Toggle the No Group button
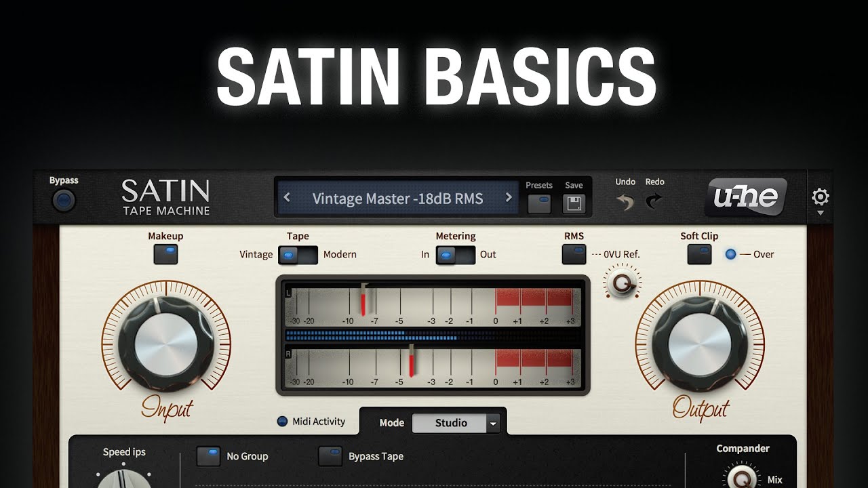The height and width of the screenshot is (488, 868). [x=208, y=456]
